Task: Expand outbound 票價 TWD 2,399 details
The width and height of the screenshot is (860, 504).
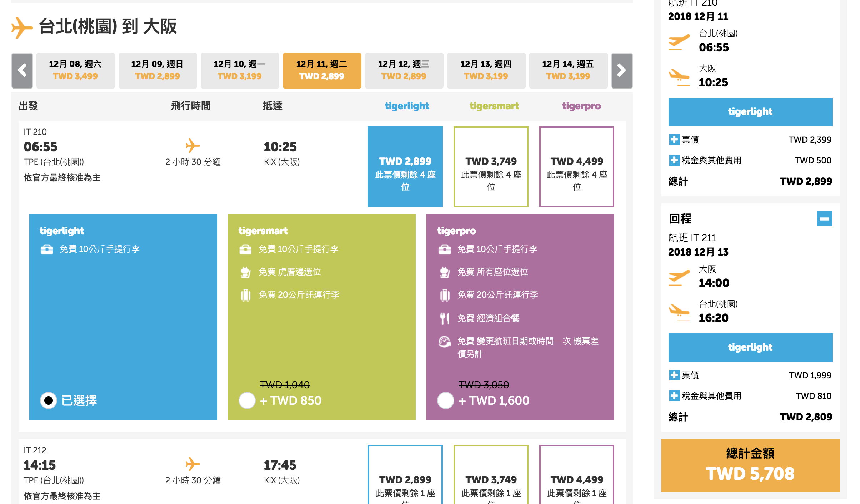Action: coord(674,140)
